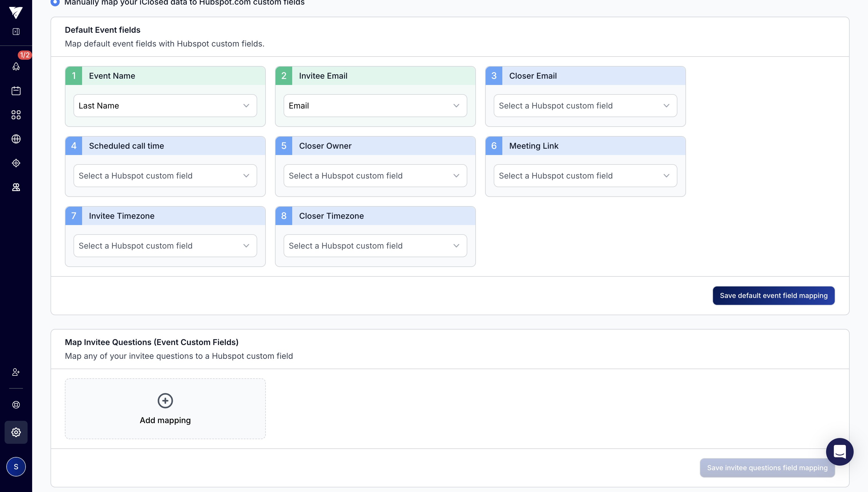Open the chat support bubble
The image size is (868, 492).
click(840, 452)
